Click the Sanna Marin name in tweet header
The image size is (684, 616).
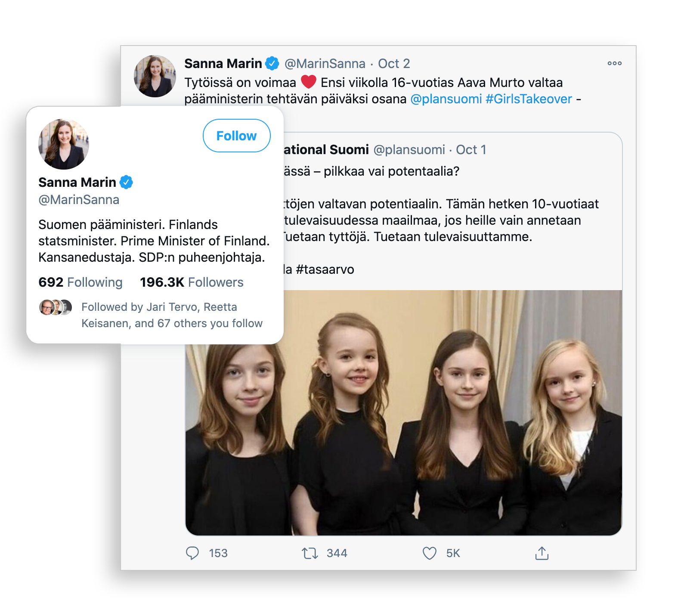click(223, 64)
